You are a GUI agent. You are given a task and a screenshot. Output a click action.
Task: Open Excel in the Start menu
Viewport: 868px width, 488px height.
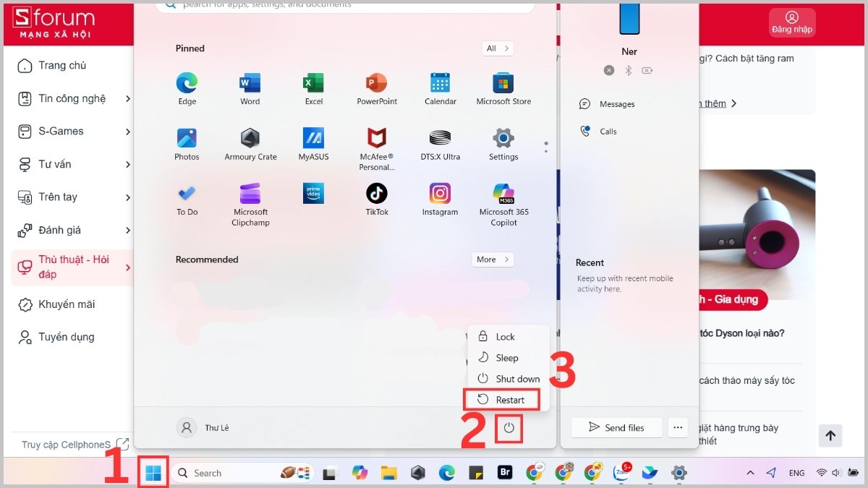(x=314, y=90)
